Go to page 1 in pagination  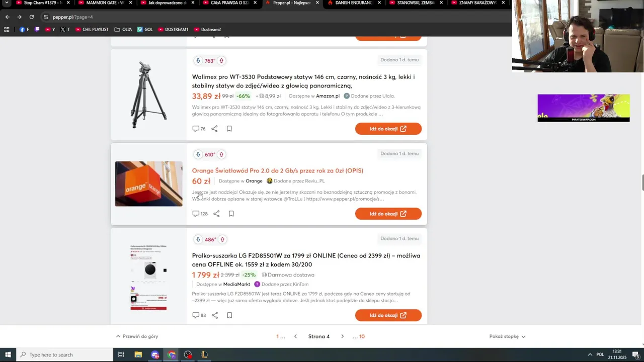pyautogui.click(x=277, y=336)
